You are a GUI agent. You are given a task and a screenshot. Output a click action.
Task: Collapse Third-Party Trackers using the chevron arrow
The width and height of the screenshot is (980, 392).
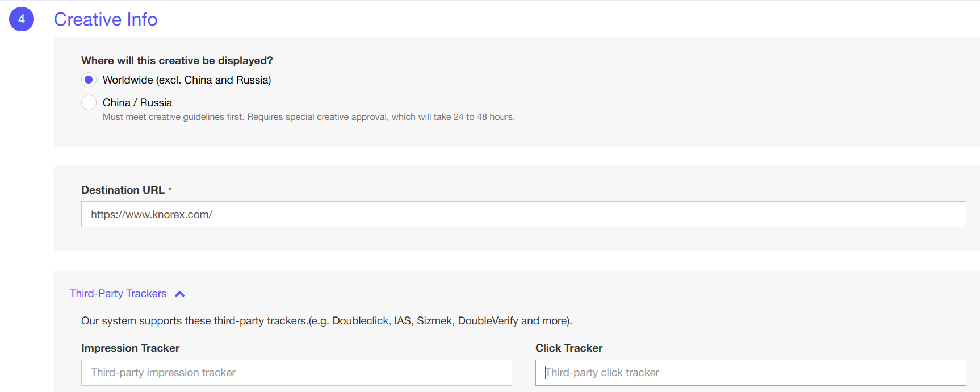(x=180, y=294)
